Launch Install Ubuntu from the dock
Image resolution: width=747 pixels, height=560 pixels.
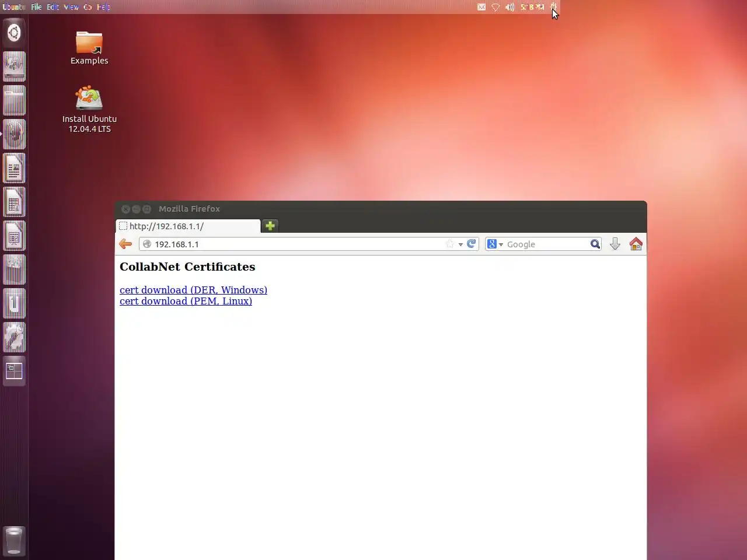click(x=14, y=66)
